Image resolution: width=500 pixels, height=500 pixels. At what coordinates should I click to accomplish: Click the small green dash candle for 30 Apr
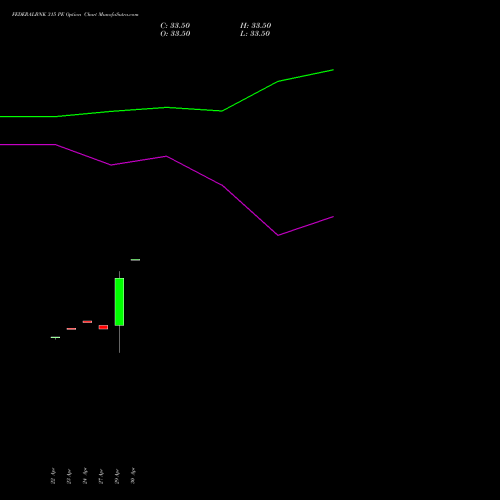coord(135,260)
